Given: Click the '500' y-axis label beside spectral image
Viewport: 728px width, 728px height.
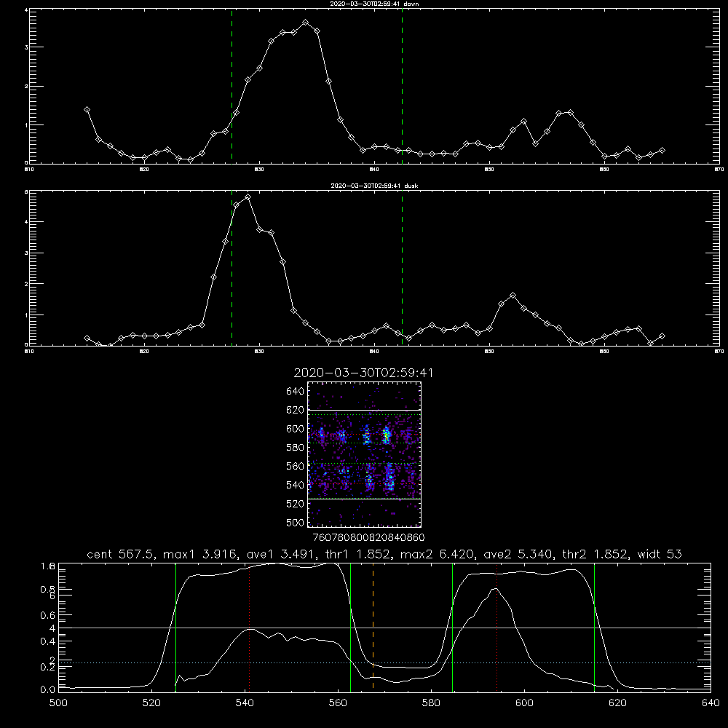Looking at the screenshot, I should point(296,522).
